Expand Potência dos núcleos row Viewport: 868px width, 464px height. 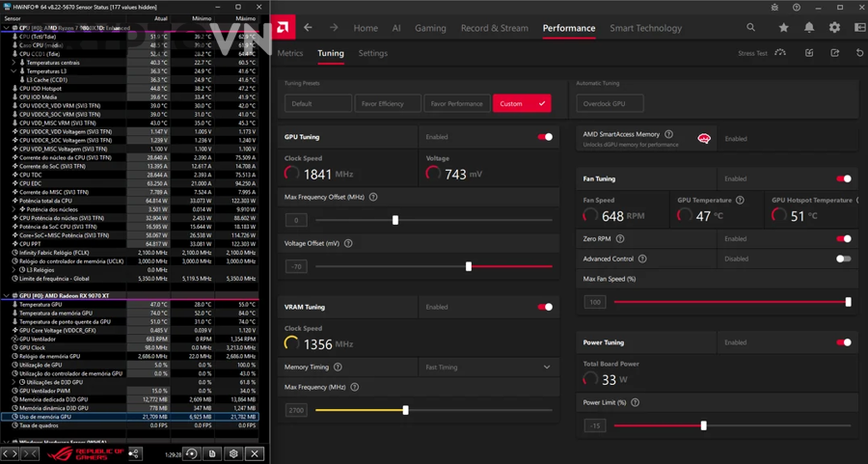click(x=14, y=209)
